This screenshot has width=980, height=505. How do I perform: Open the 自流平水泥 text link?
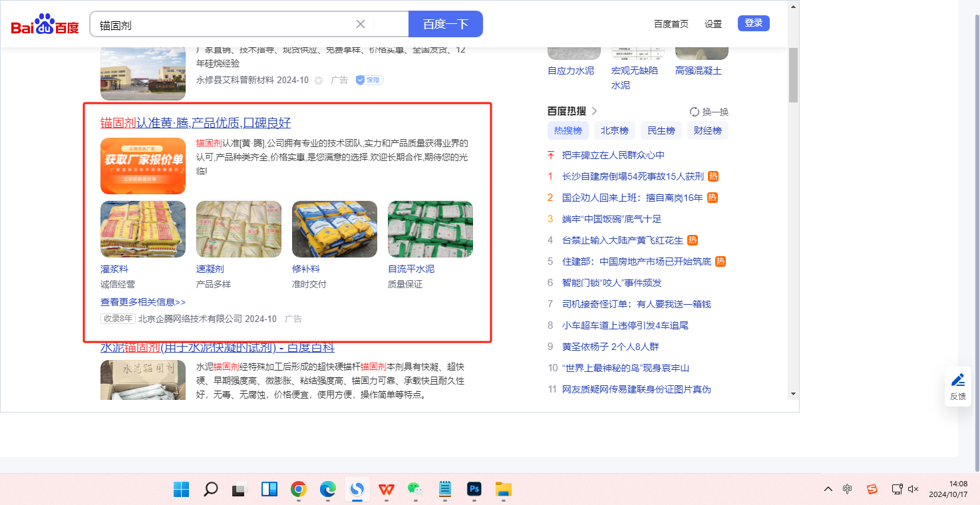[411, 269]
